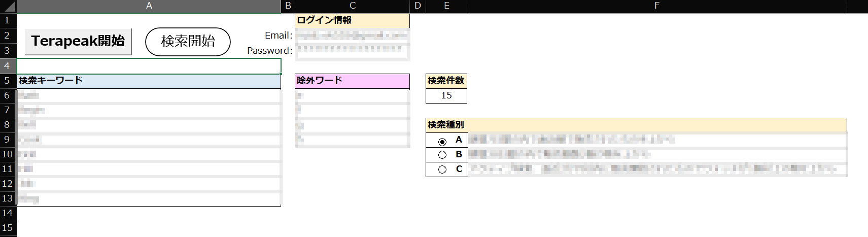Click keyword cell in row 13
868x237 pixels.
149,198
